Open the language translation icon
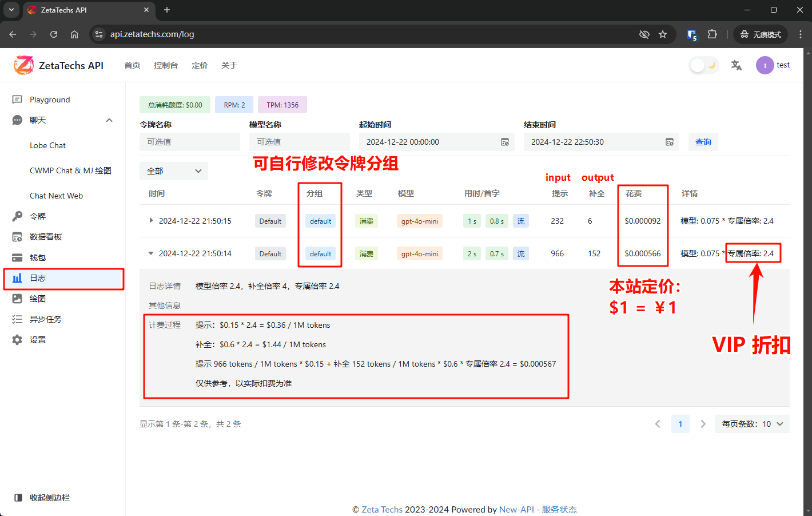 (x=737, y=65)
